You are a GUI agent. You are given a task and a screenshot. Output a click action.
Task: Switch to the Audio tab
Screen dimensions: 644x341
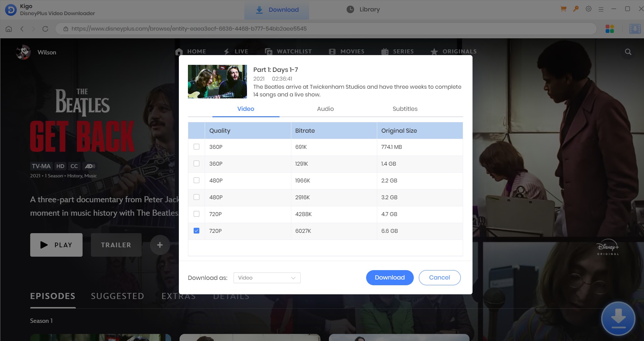tap(325, 109)
